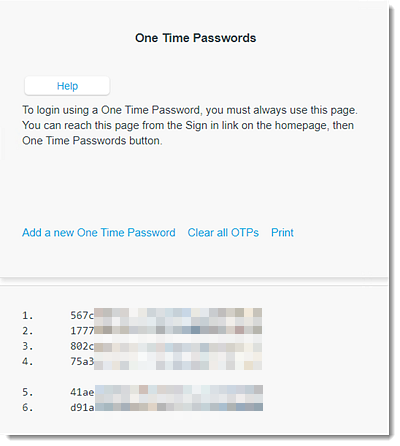Click list number 2 in OTP list
Screen dimensions: 400x446
coord(28,331)
